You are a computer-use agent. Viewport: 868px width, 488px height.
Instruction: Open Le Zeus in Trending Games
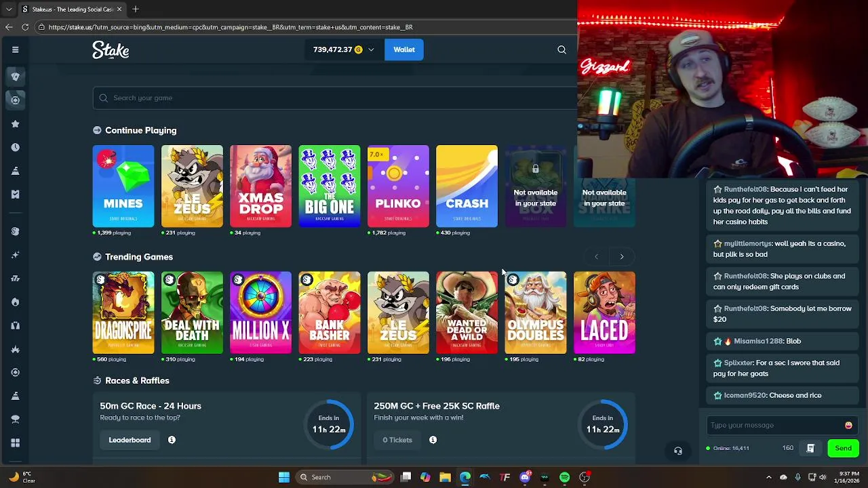point(398,312)
